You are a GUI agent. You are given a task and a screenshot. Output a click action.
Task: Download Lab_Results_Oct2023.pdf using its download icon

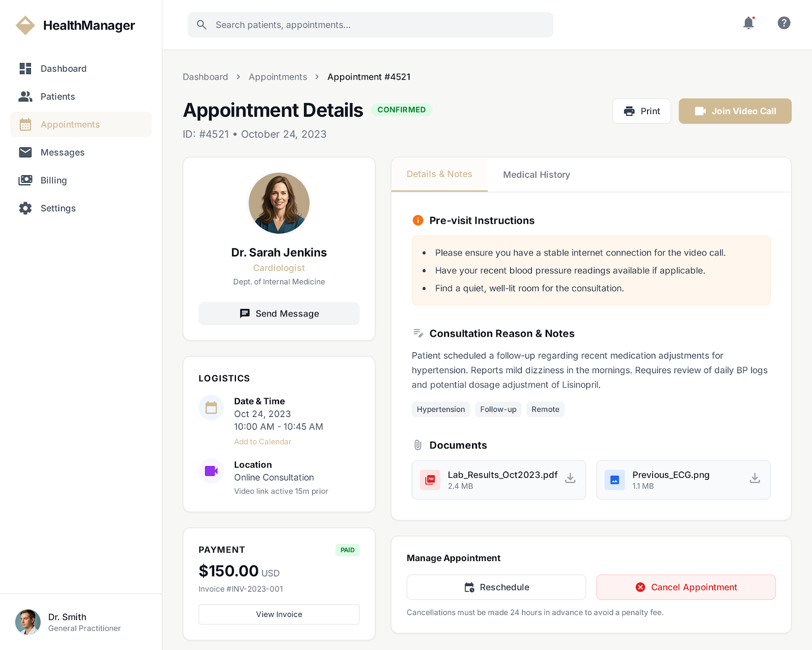pos(570,478)
